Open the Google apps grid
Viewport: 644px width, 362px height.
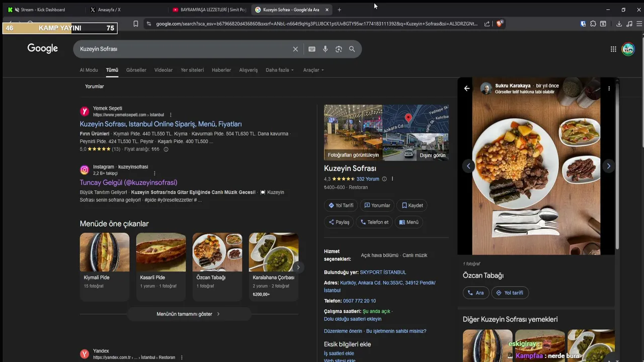613,49
